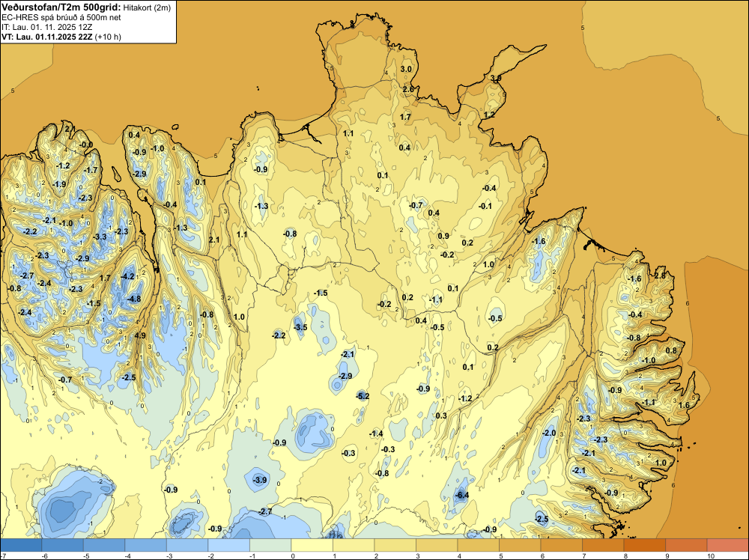The image size is (749, 560).
Task: Click the legend swatch between 9 and 10
Action: coord(686,545)
